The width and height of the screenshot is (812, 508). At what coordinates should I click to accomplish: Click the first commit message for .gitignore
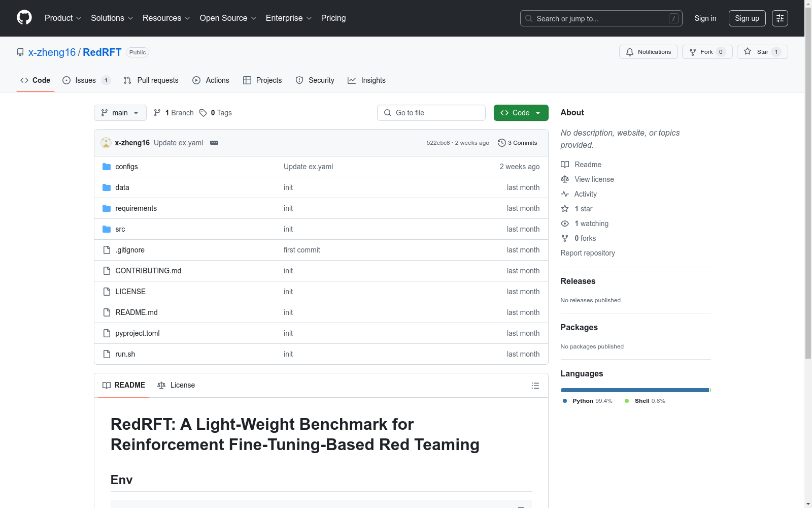click(302, 250)
